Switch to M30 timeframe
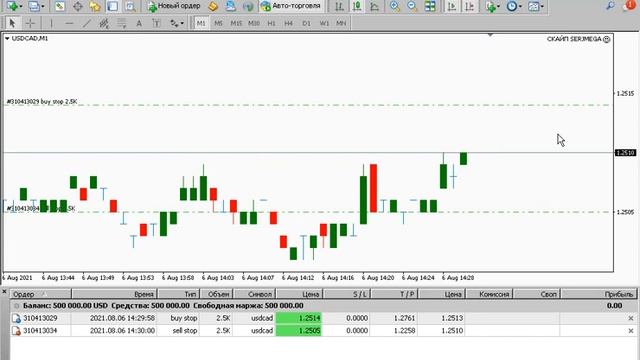Image resolution: width=640 pixels, height=360 pixels. coord(254,23)
